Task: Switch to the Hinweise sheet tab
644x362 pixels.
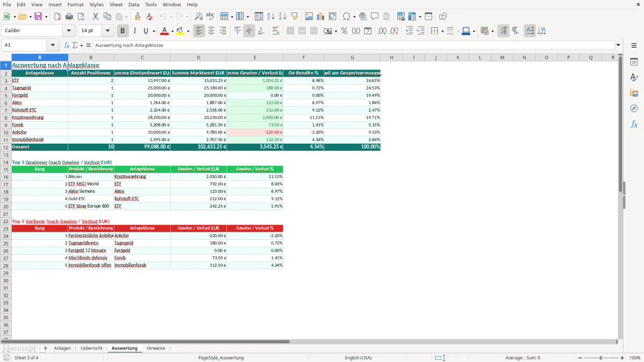Action: click(156, 349)
